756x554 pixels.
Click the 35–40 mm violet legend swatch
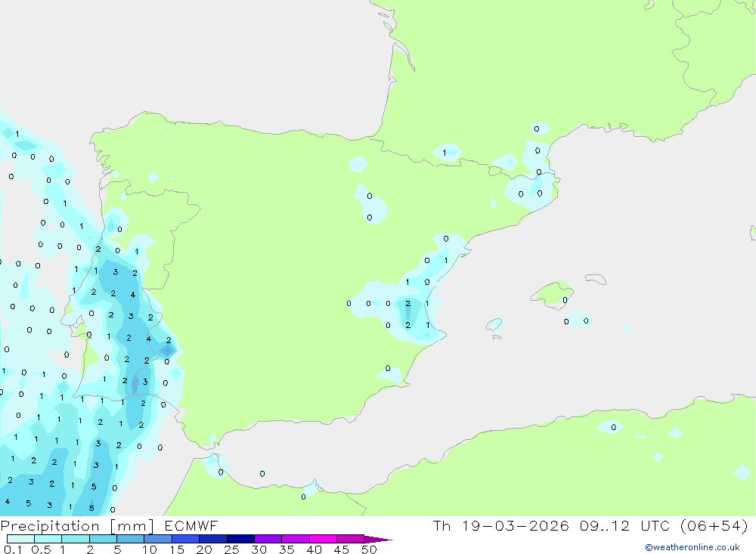pyautogui.click(x=296, y=539)
